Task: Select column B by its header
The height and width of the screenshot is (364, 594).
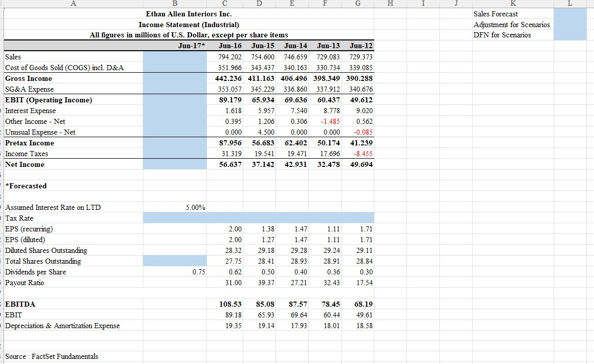Action: pos(174,4)
